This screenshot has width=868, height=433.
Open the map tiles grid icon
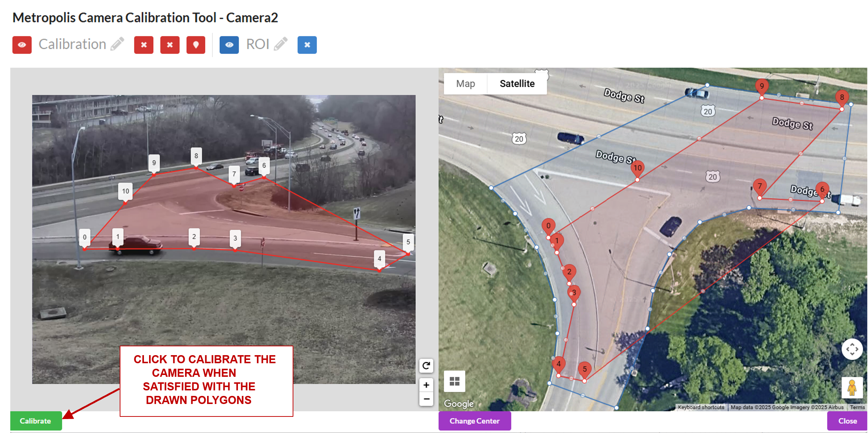[455, 381]
